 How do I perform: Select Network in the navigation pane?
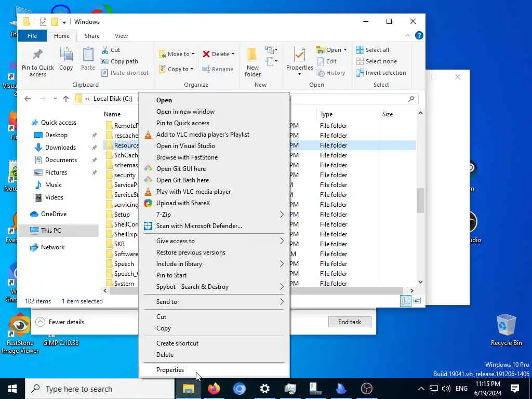[47, 247]
